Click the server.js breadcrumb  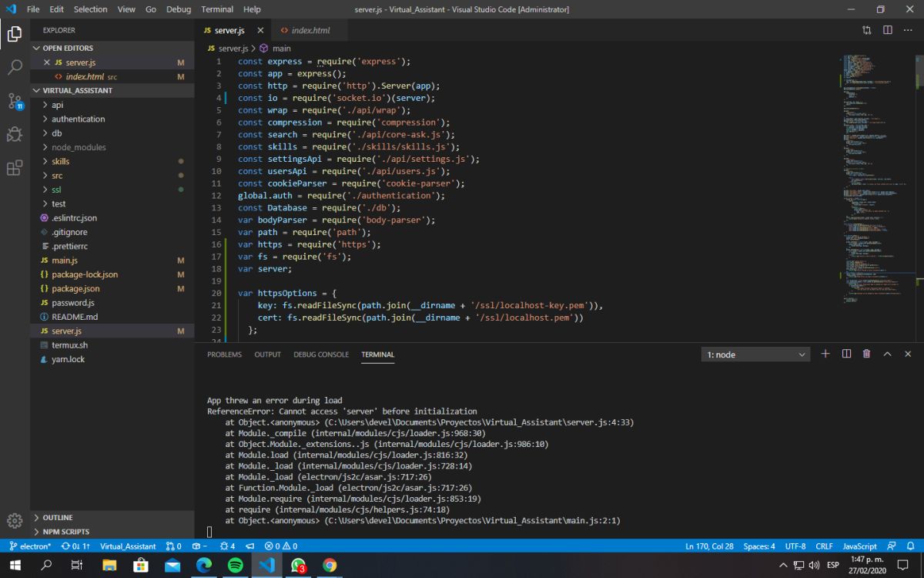pos(227,48)
